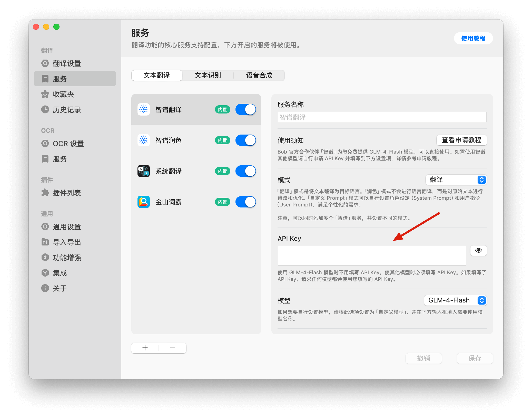Open the 模式 dropdown set to 翻译

click(x=456, y=180)
